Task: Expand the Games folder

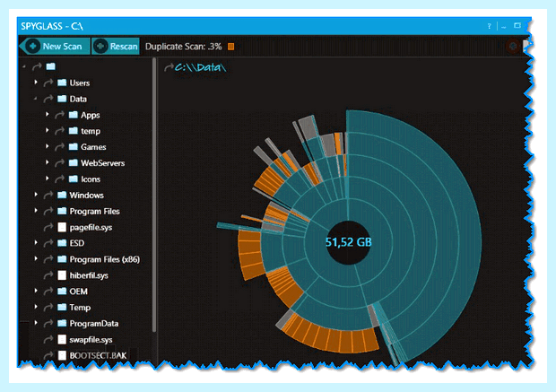Action: pyautogui.click(x=47, y=146)
